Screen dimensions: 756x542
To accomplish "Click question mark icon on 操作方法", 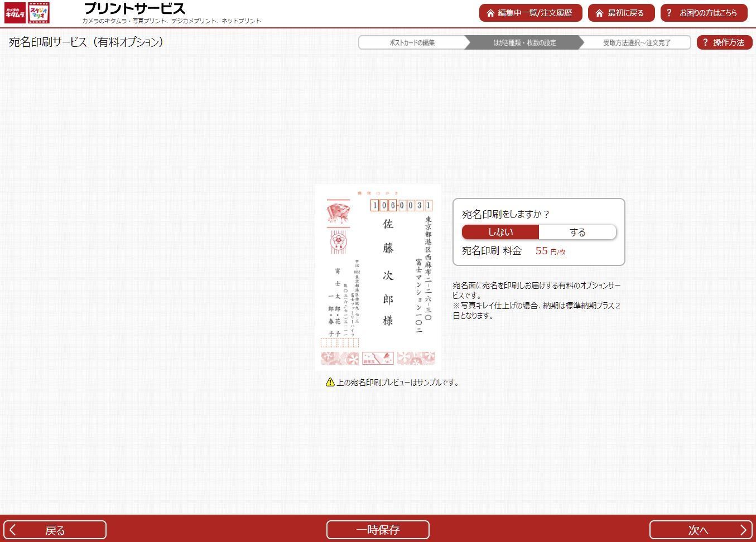I will [705, 42].
